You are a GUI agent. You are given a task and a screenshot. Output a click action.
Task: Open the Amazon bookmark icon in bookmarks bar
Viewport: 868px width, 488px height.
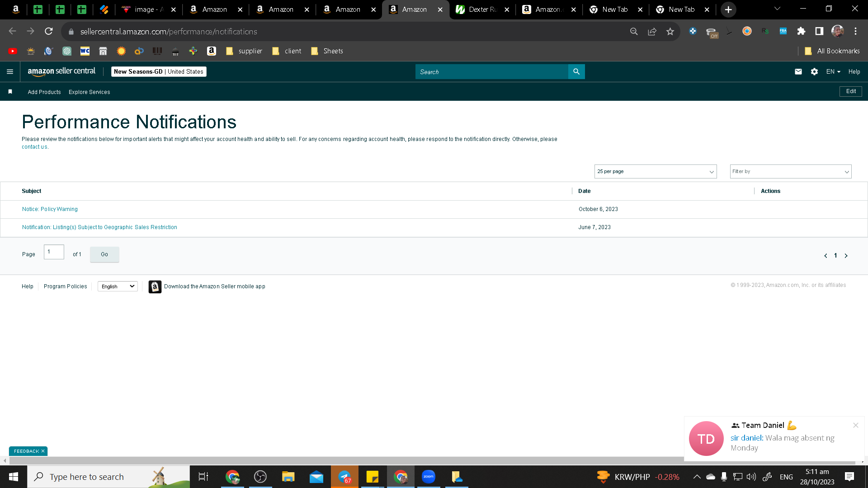211,51
